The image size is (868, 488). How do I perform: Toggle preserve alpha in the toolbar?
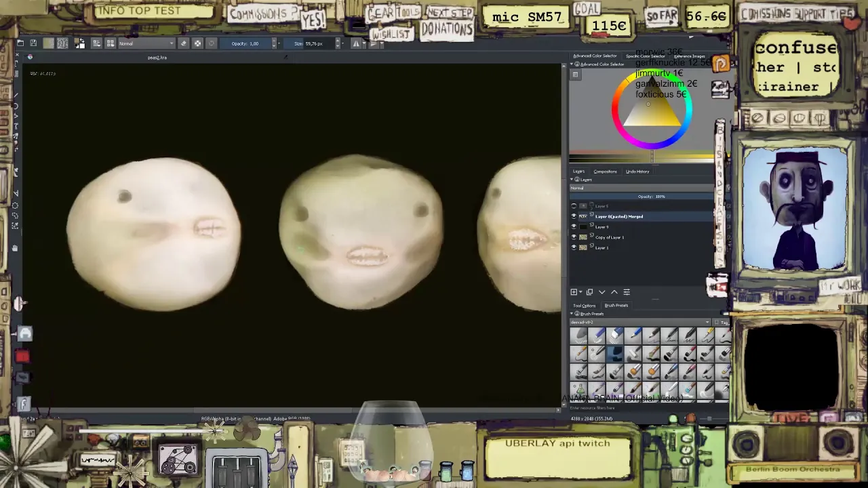pos(197,43)
